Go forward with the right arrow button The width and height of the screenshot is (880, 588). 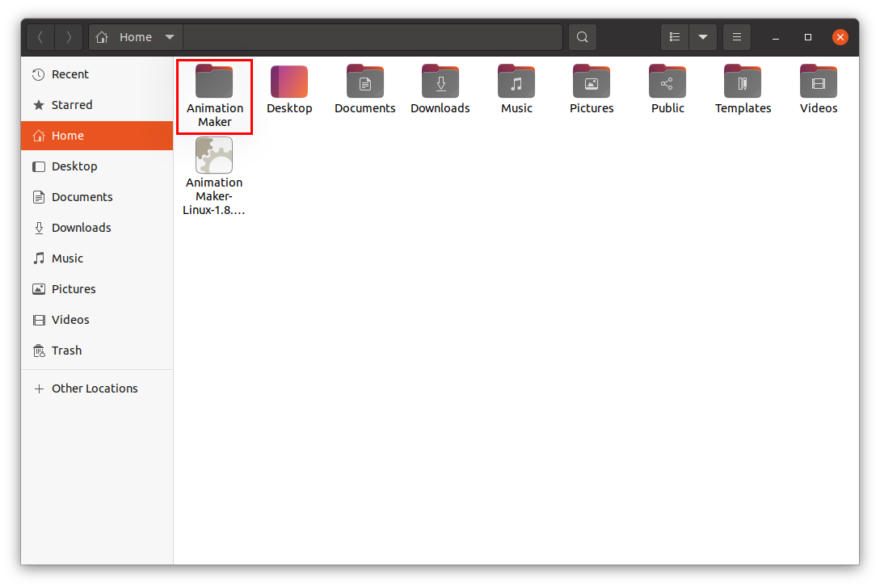click(x=69, y=37)
